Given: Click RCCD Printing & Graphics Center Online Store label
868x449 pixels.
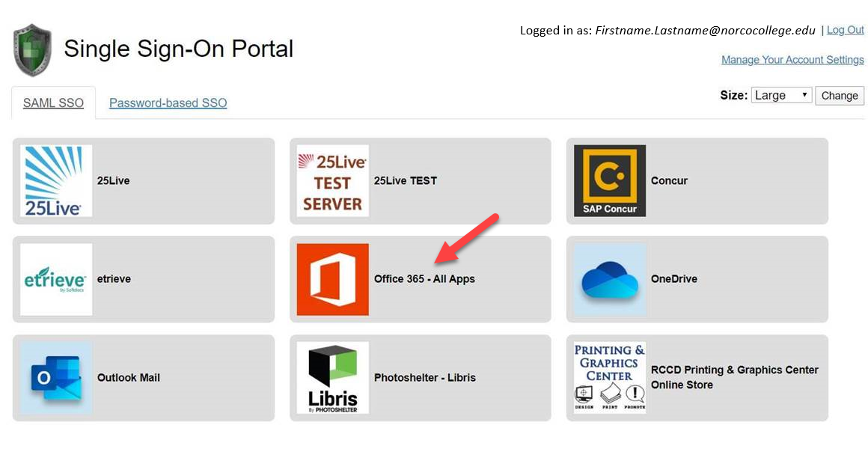Looking at the screenshot, I should point(735,377).
